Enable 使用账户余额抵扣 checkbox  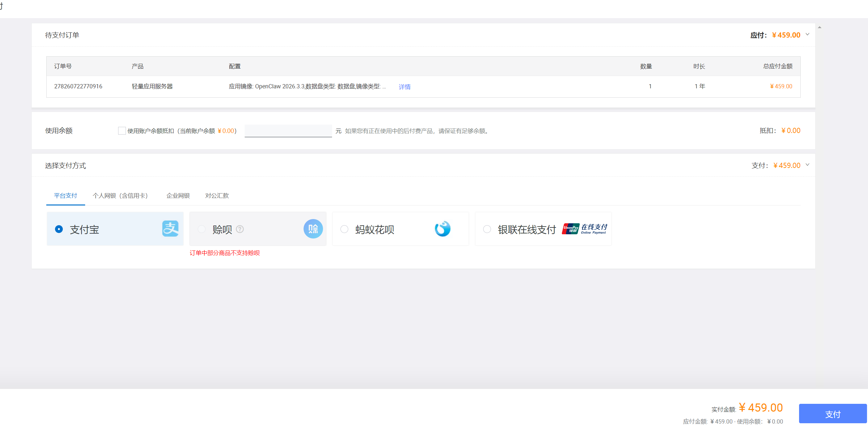coord(122,131)
